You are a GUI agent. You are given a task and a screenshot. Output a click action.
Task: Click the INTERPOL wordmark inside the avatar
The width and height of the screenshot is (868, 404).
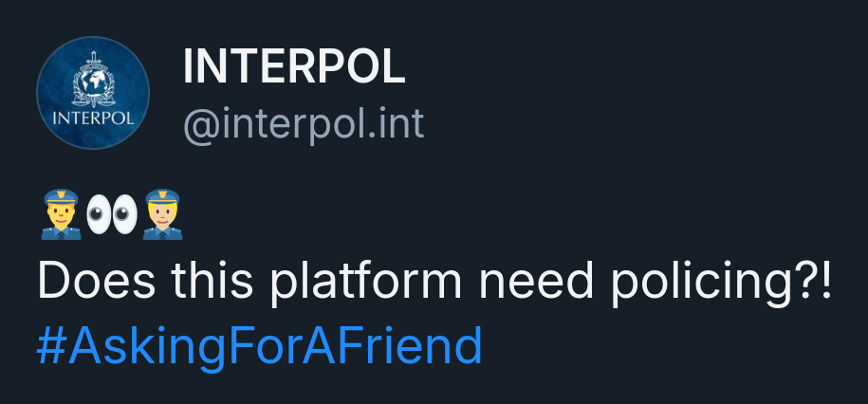pyautogui.click(x=93, y=121)
